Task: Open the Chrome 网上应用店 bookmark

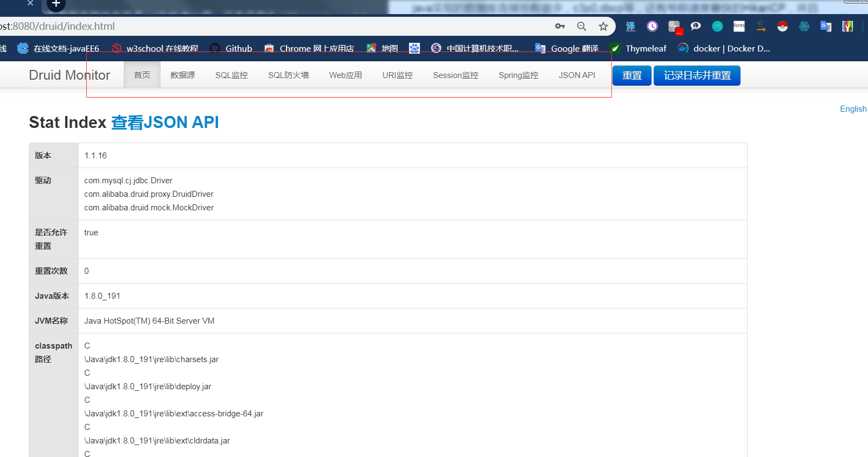Action: click(309, 48)
